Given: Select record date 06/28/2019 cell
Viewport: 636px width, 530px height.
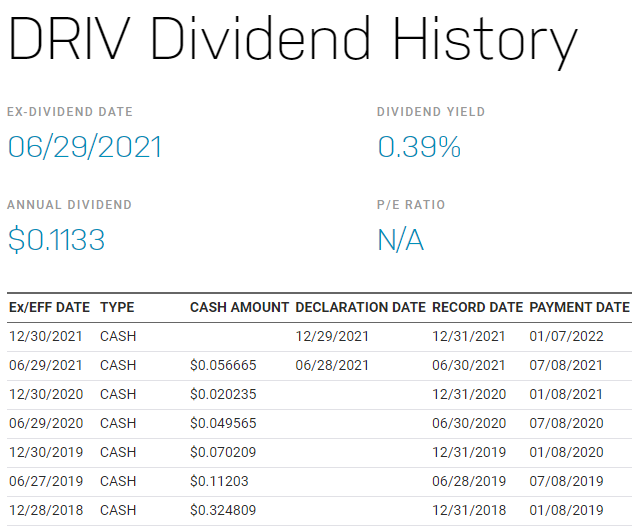Looking at the screenshot, I should pyautogui.click(x=469, y=481).
